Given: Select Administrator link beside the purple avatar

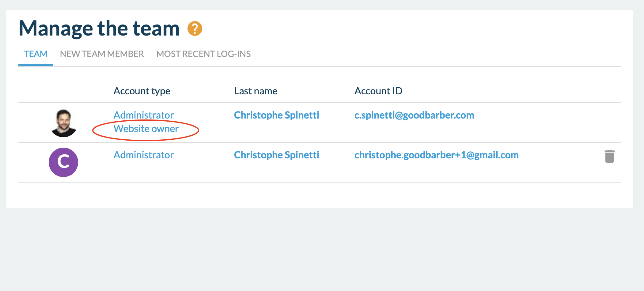Looking at the screenshot, I should pos(143,155).
